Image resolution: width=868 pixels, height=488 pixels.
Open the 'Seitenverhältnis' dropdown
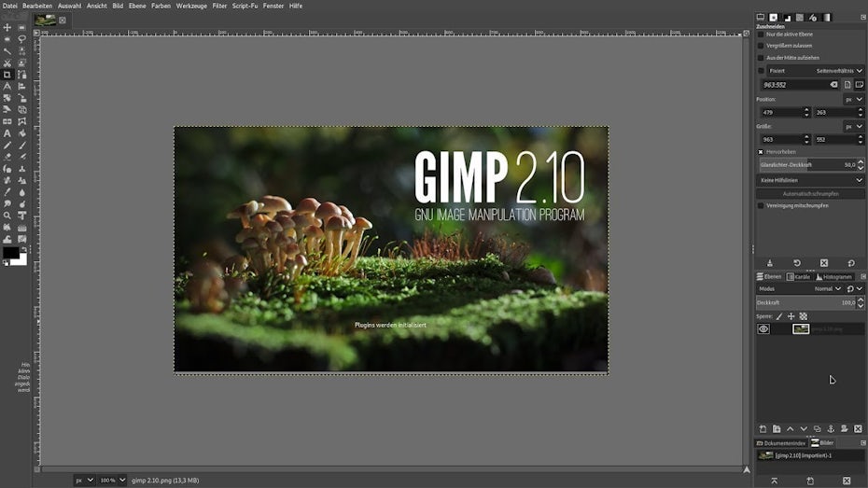pyautogui.click(x=839, y=71)
